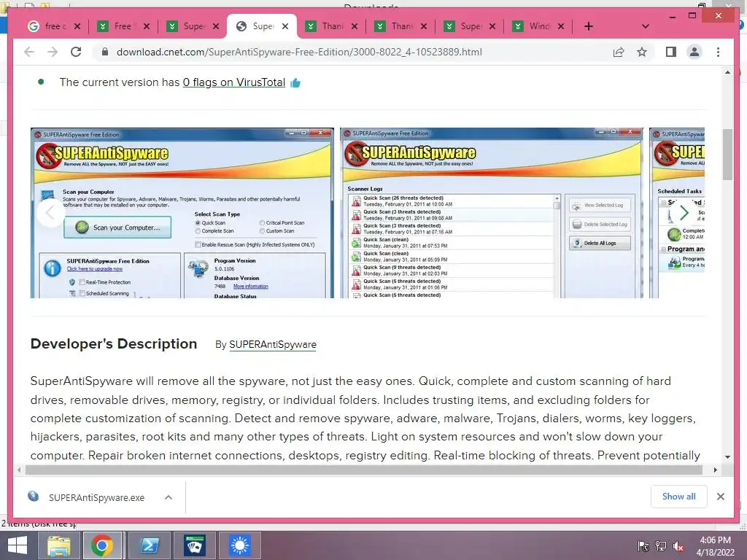The height and width of the screenshot is (560, 747).
Task: Click the muted volume tray icon
Action: 678,546
